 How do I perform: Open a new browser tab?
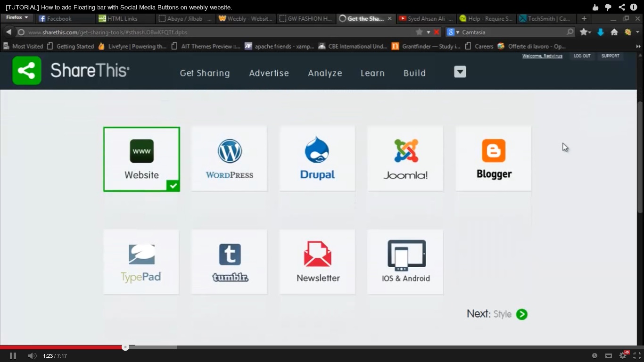pos(584,18)
